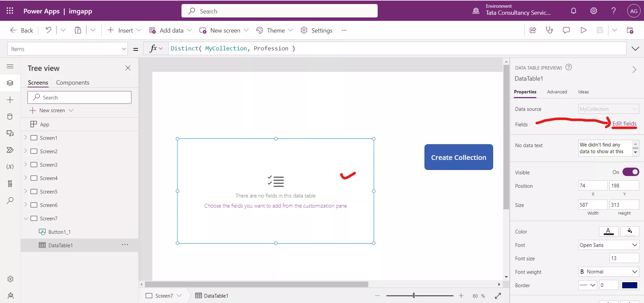Click the Font size field
This screenshot has width=644, height=303.
pos(624,258)
